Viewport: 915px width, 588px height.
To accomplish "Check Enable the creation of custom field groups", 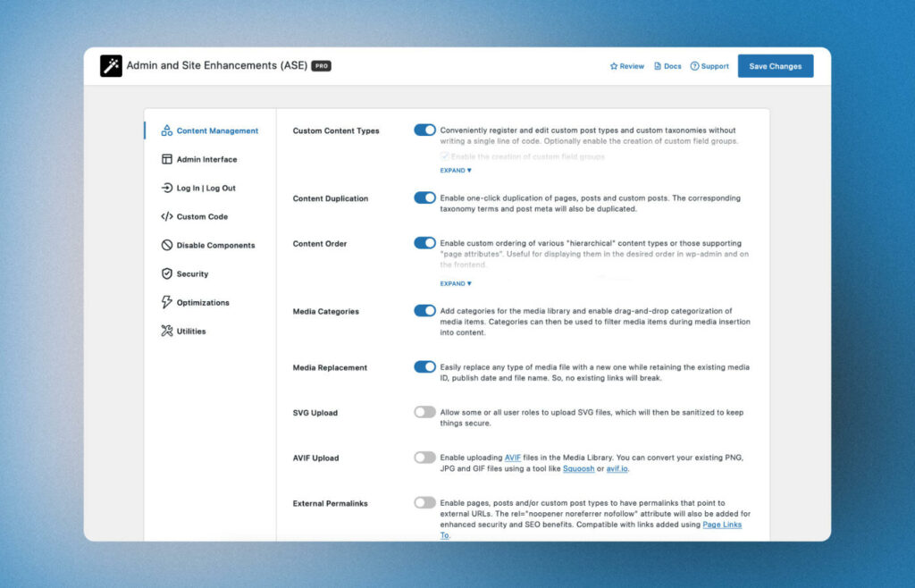I will (444, 155).
